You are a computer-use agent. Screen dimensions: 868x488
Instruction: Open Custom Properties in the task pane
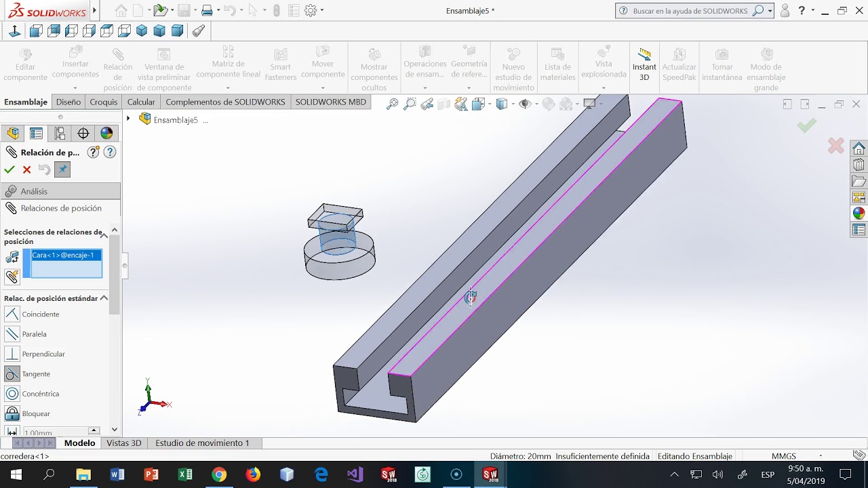click(859, 230)
